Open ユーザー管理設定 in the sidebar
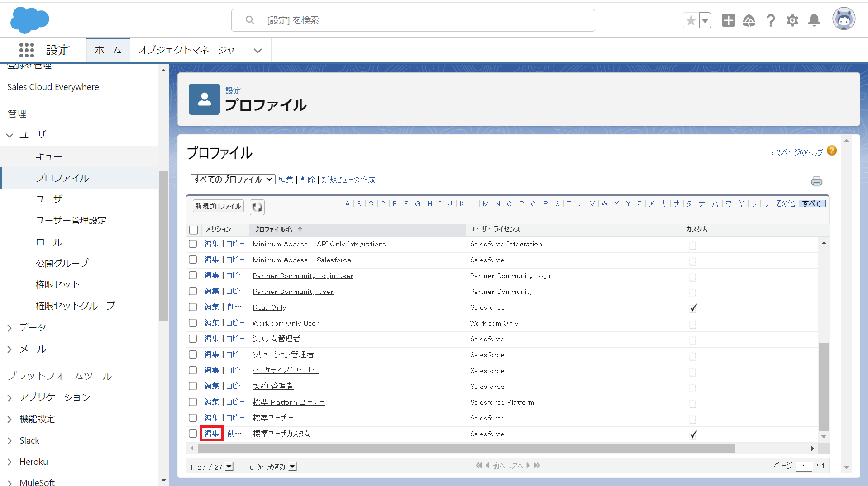The image size is (868, 486). pos(71,220)
